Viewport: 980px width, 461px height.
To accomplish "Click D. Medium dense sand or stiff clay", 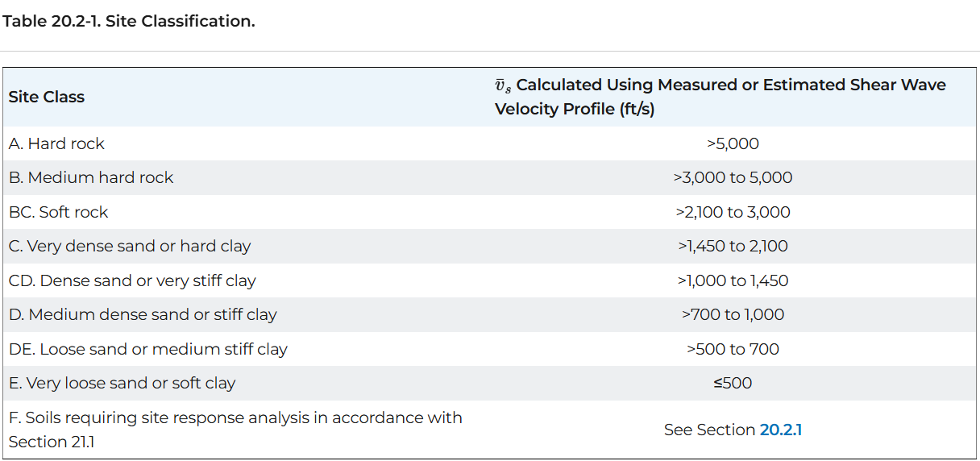I will point(143,314).
